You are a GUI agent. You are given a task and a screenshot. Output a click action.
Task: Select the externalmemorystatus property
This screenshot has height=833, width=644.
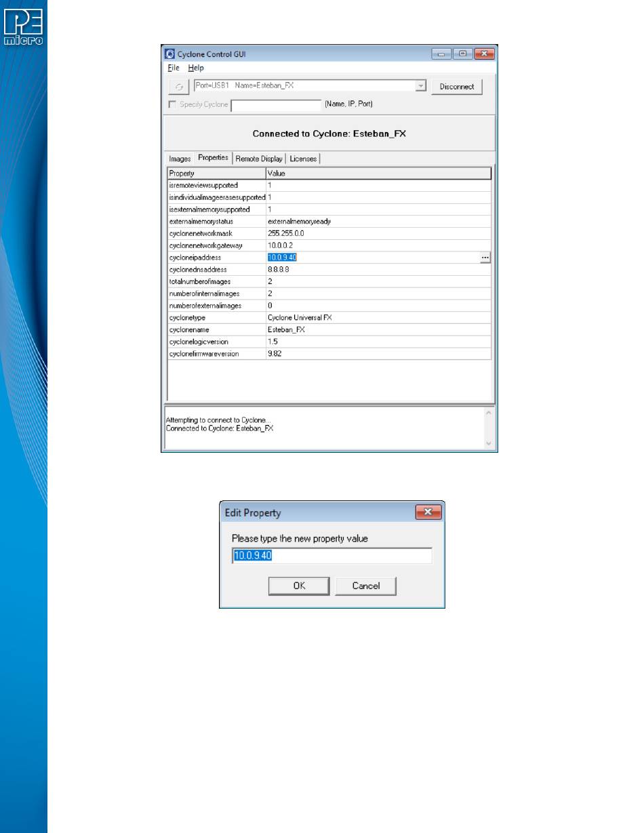click(216, 221)
